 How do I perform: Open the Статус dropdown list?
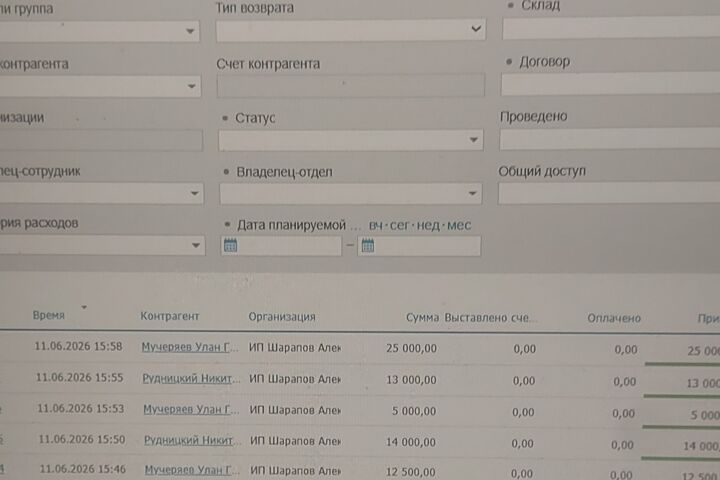point(473,140)
